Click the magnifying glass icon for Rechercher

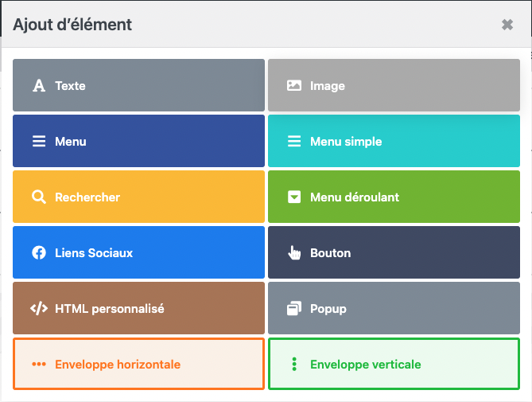38,197
